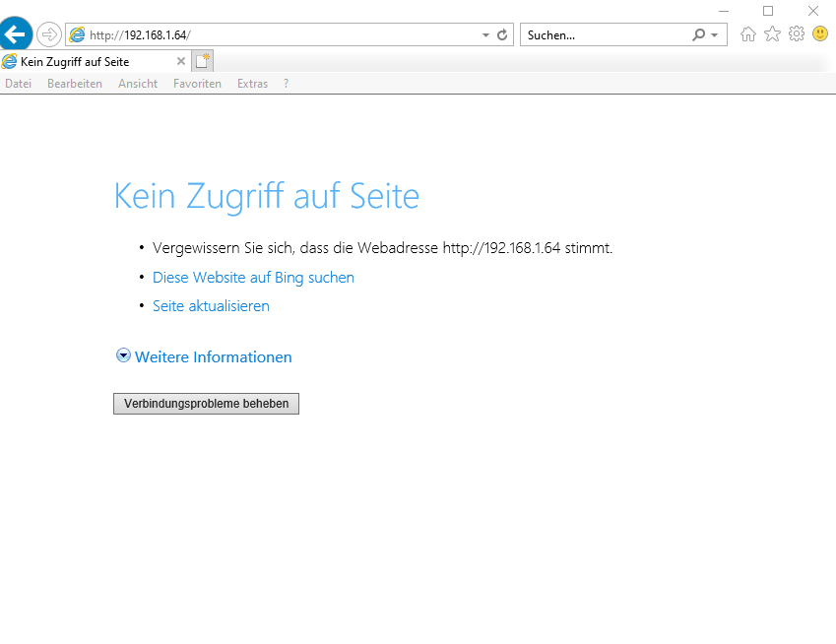The width and height of the screenshot is (836, 644).
Task: Open the Settings gear icon
Action: coord(797,34)
